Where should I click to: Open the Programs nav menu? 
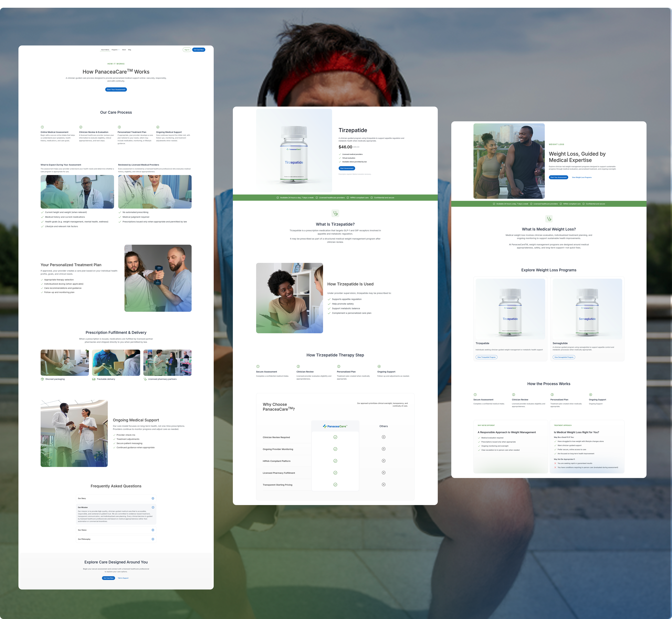click(115, 50)
